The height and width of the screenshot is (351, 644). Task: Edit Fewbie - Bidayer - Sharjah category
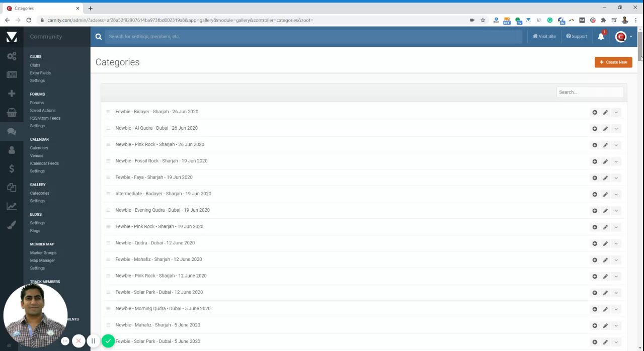click(x=605, y=112)
